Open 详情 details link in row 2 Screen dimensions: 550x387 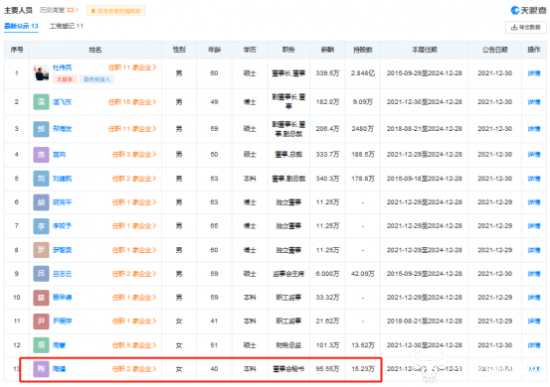click(534, 102)
